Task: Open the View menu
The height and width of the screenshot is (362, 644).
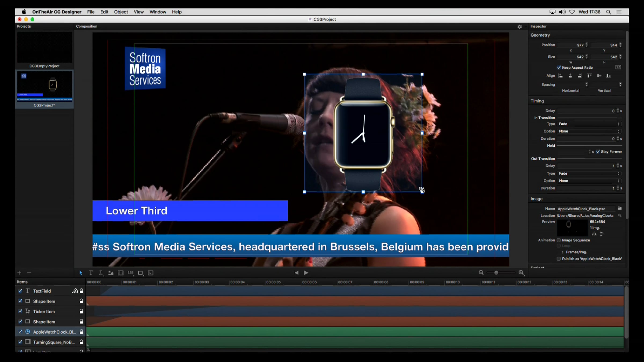Action: pyautogui.click(x=139, y=12)
